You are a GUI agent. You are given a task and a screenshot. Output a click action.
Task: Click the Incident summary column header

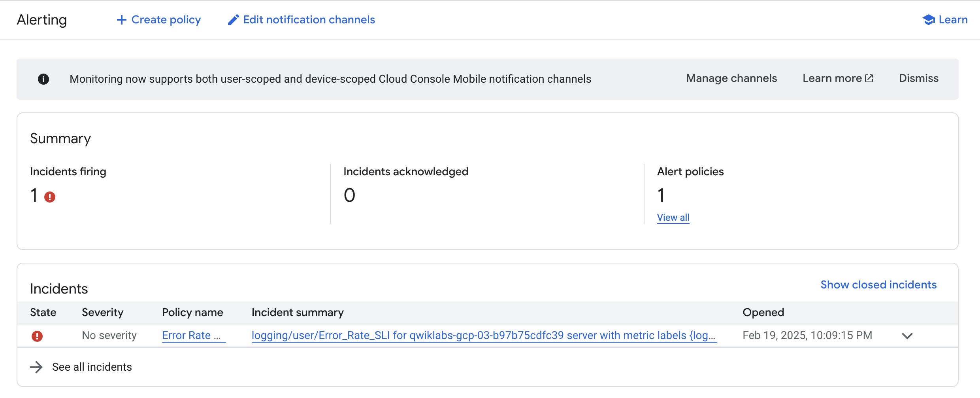click(298, 313)
